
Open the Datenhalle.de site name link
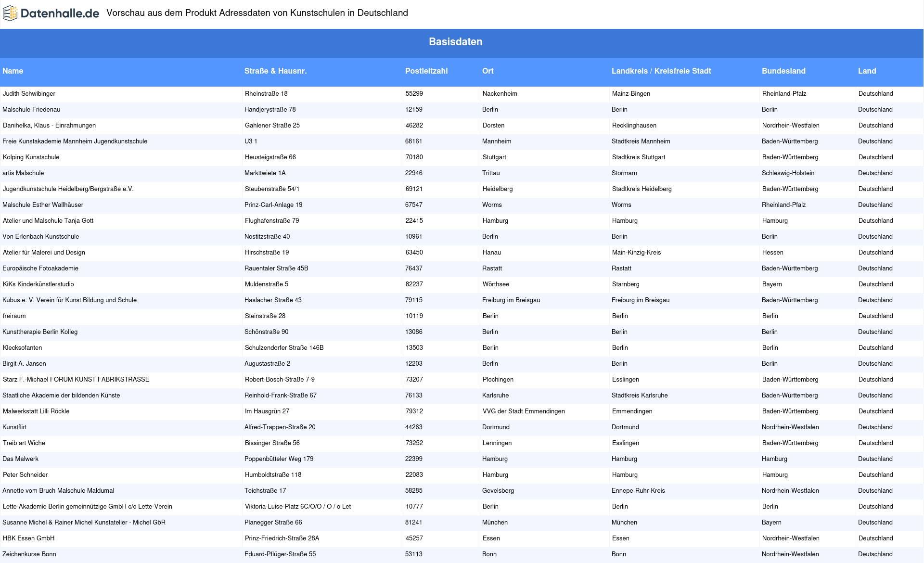[60, 13]
